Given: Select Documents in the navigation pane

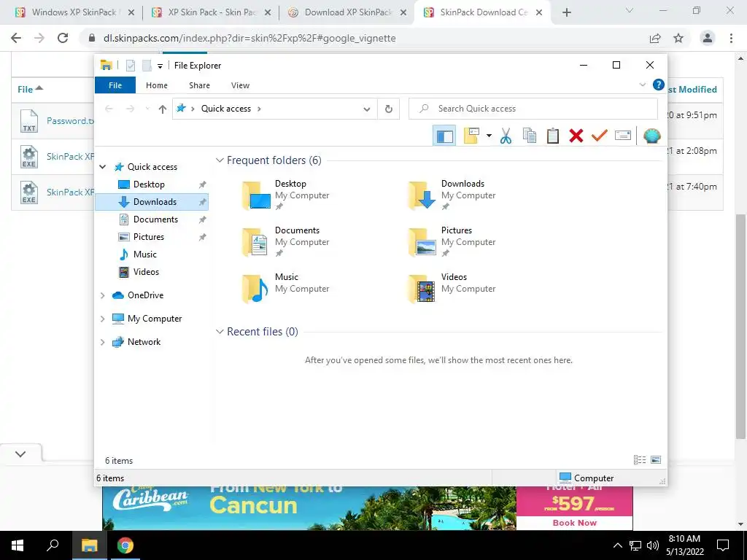Looking at the screenshot, I should click(156, 219).
